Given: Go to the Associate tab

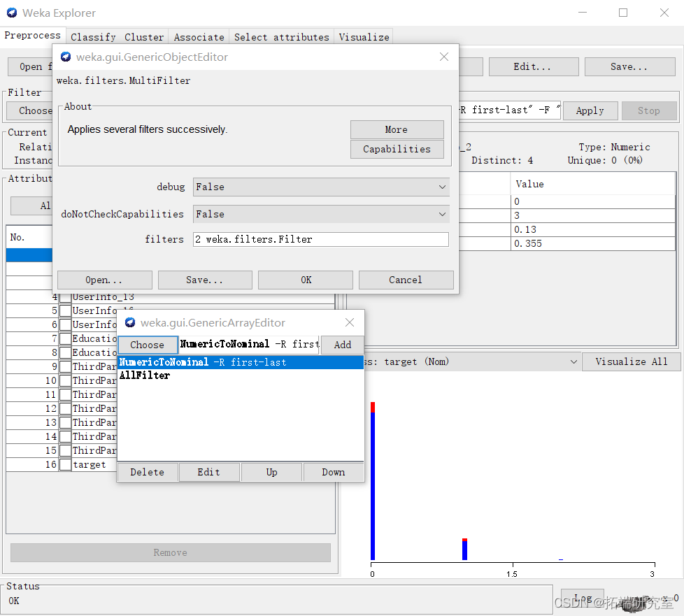Looking at the screenshot, I should (x=199, y=37).
